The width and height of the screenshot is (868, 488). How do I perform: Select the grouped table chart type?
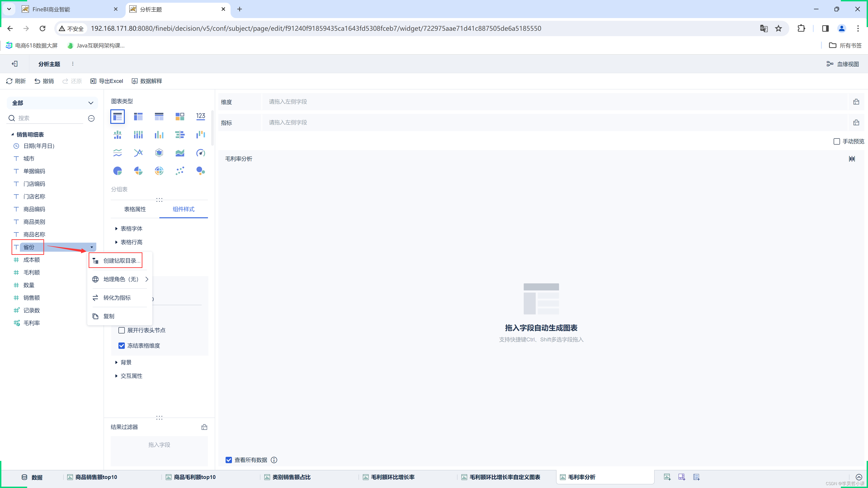(x=117, y=117)
